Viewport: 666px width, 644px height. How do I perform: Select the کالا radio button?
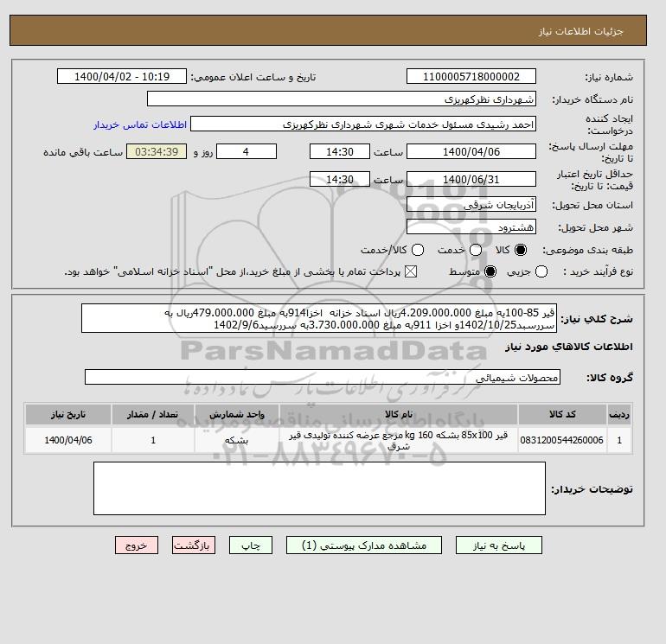tap(521, 250)
